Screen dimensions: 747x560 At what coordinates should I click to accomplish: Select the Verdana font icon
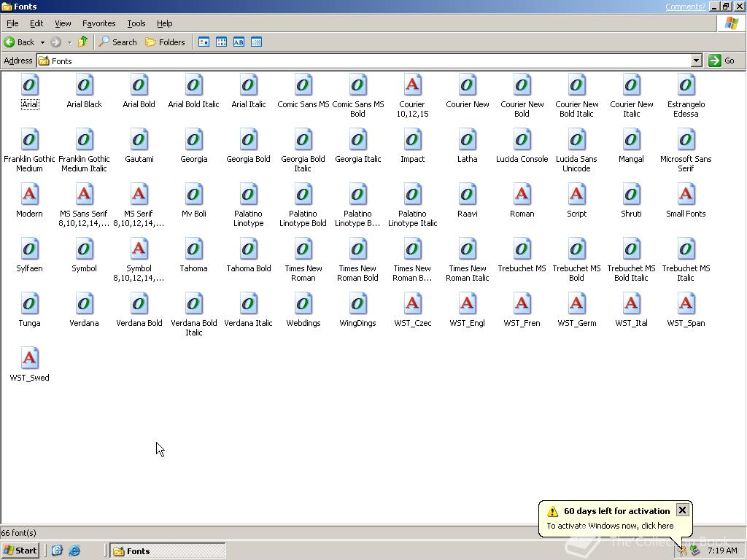point(85,304)
